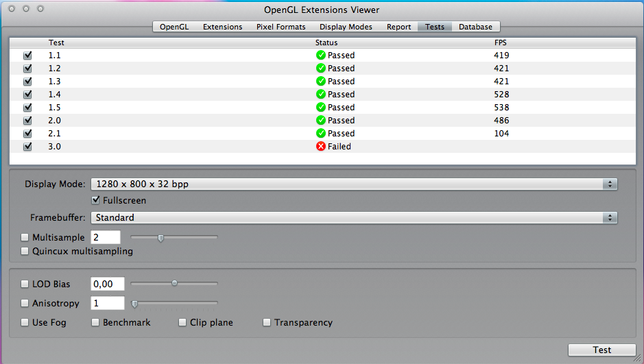Click the LOD Bias value field
This screenshot has width=644, height=364.
108,284
